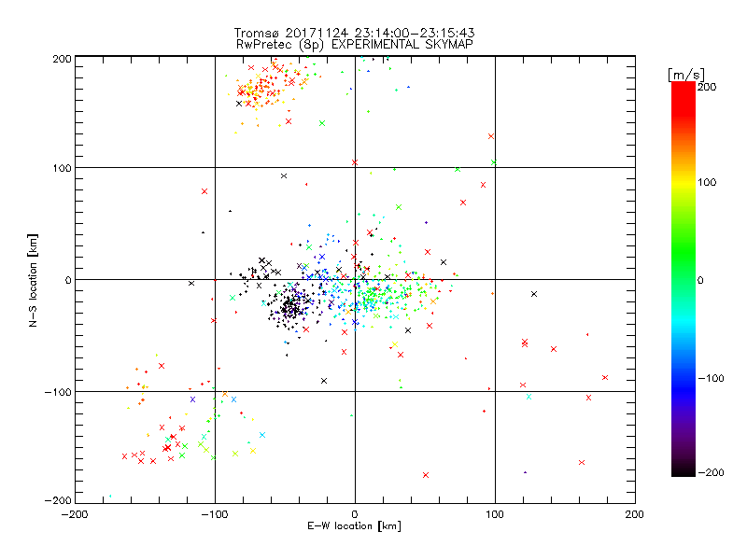Screen dimensions: 747x560
Task: Click the y-axis tick label '200'
Action: 62,59
